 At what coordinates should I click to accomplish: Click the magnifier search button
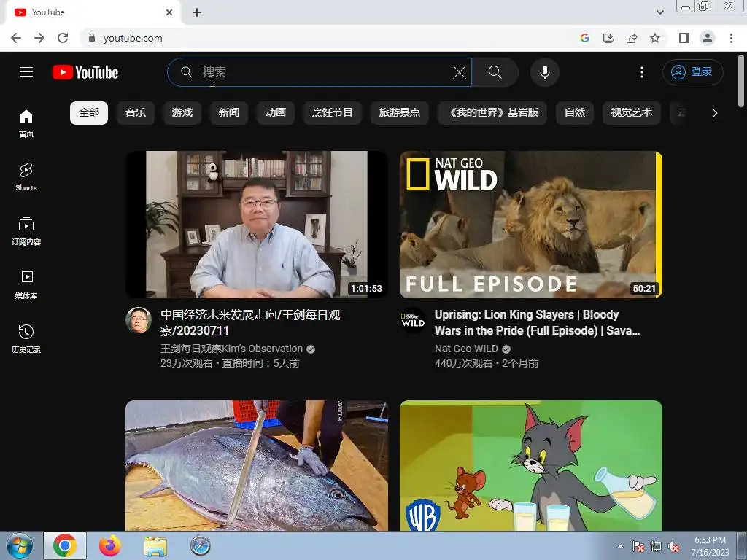pos(495,72)
